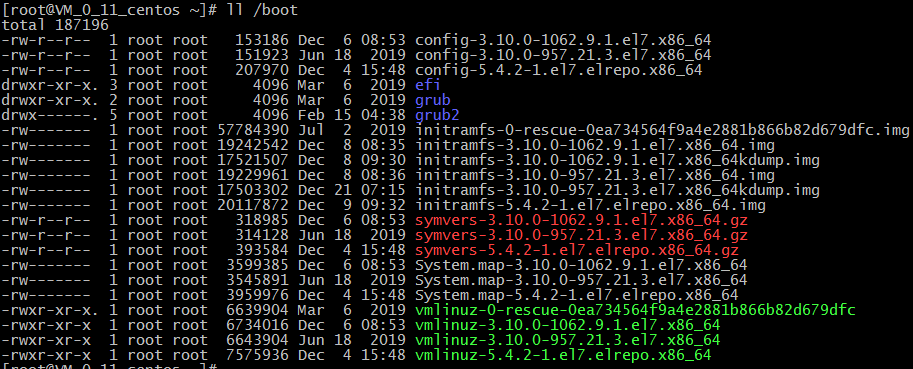913x369 pixels.
Task: Click file size 7575936
Action: click(257, 355)
